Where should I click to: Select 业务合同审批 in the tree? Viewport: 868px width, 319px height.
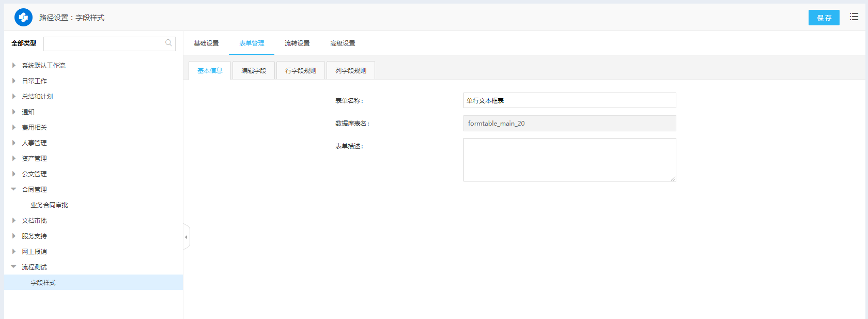click(x=49, y=205)
